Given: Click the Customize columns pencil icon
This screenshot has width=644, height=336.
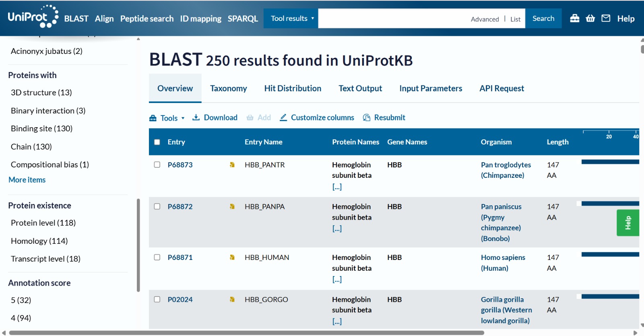Looking at the screenshot, I should [x=283, y=117].
